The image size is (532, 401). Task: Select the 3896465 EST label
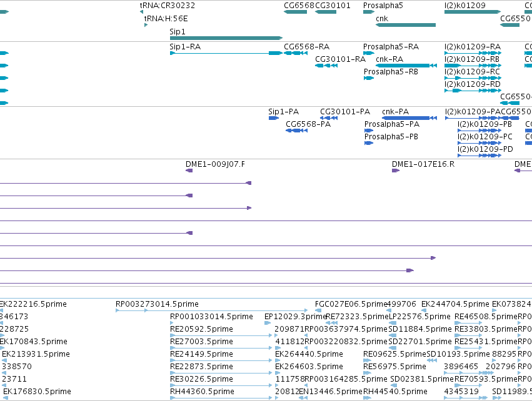461,367
